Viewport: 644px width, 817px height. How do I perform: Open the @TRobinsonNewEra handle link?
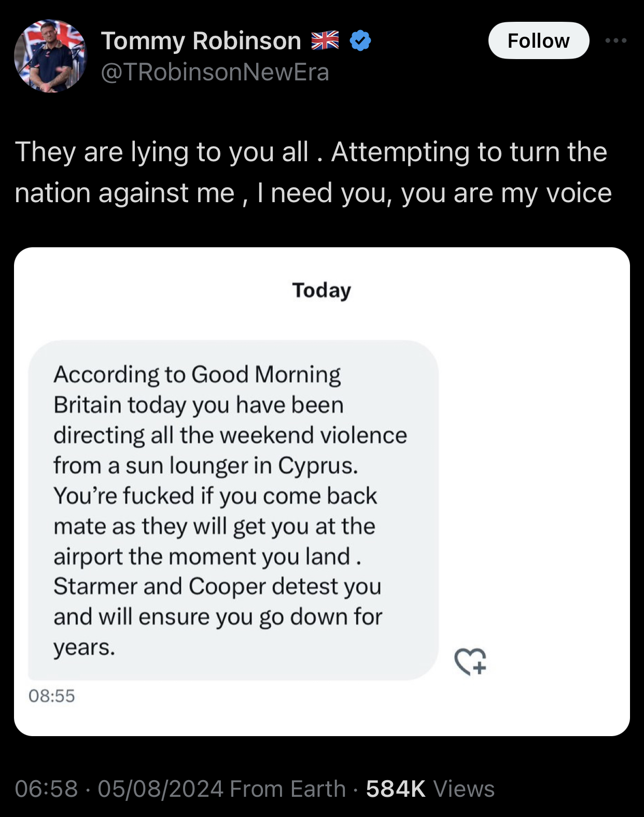215,72
